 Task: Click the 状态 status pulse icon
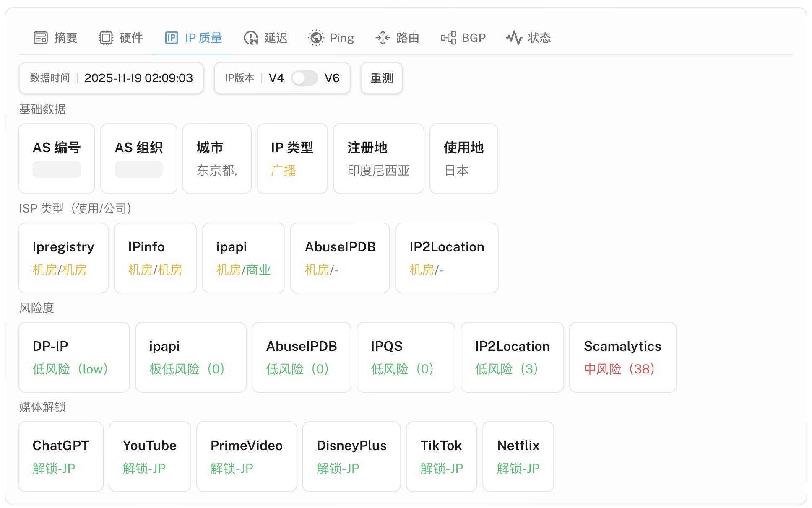coord(514,38)
